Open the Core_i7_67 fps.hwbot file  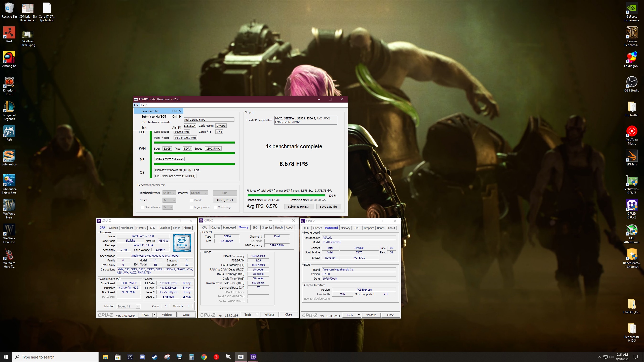click(x=47, y=12)
